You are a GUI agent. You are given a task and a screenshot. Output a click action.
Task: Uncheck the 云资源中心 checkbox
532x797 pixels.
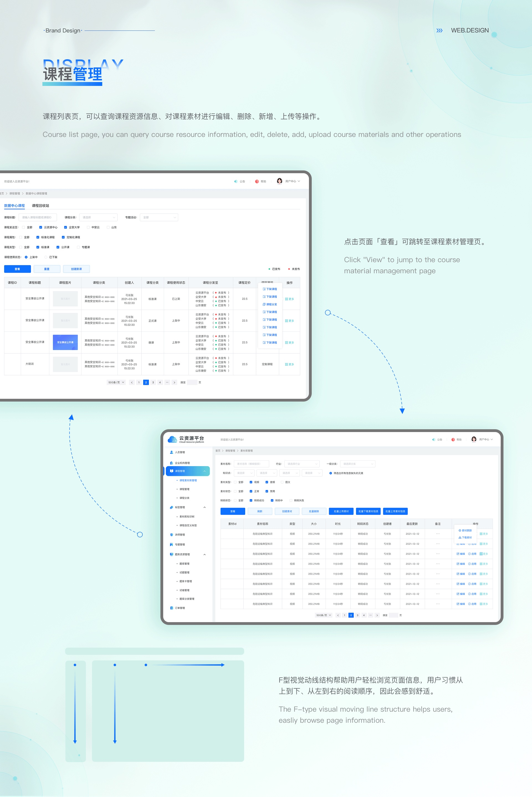41,227
